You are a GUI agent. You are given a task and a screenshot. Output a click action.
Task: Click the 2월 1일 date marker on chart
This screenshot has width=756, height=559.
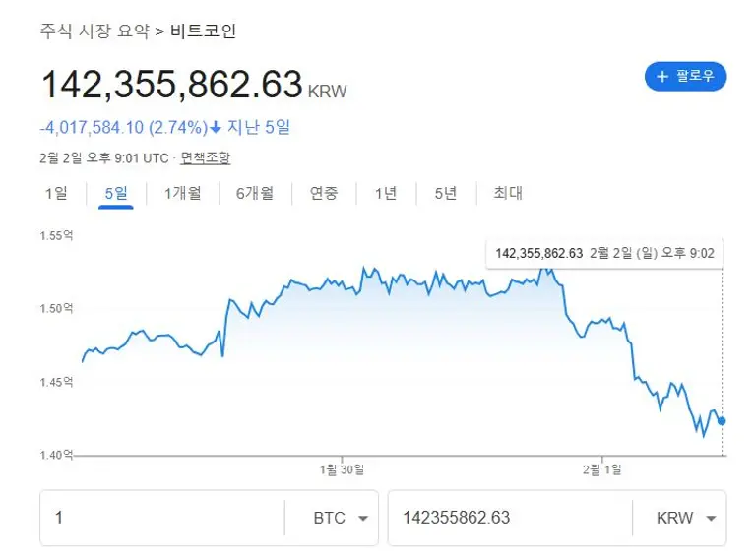click(601, 469)
